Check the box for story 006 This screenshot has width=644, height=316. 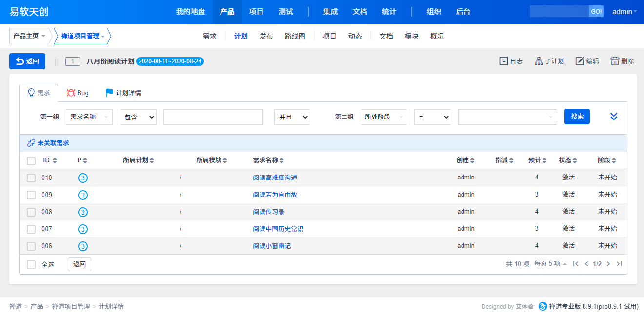(x=31, y=246)
